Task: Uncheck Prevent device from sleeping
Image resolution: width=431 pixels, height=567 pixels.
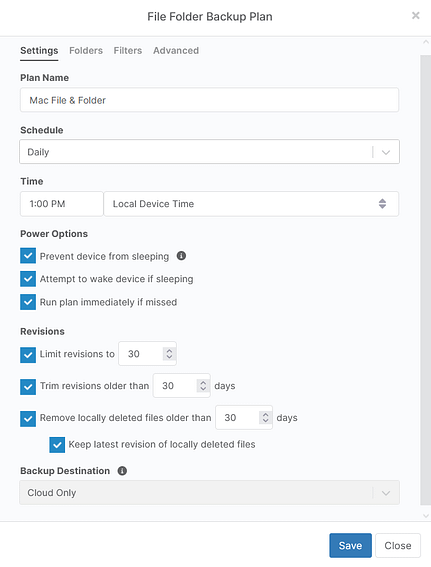Action: click(28, 256)
